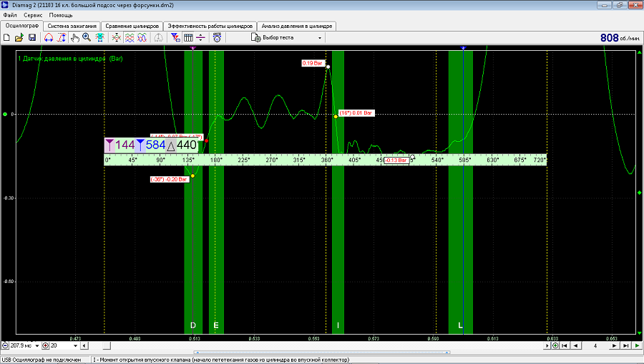
Task: Click the 360° mark on degree ruler
Action: pyautogui.click(x=327, y=160)
